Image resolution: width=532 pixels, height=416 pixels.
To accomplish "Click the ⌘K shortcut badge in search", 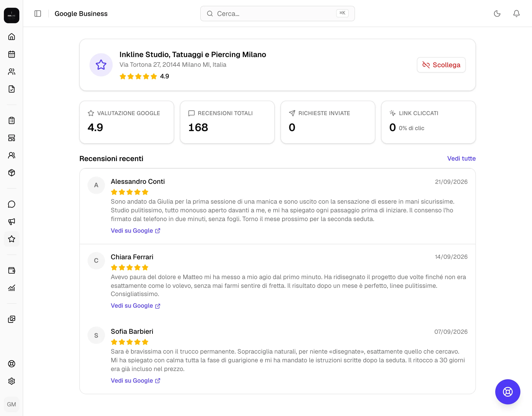I will point(342,13).
